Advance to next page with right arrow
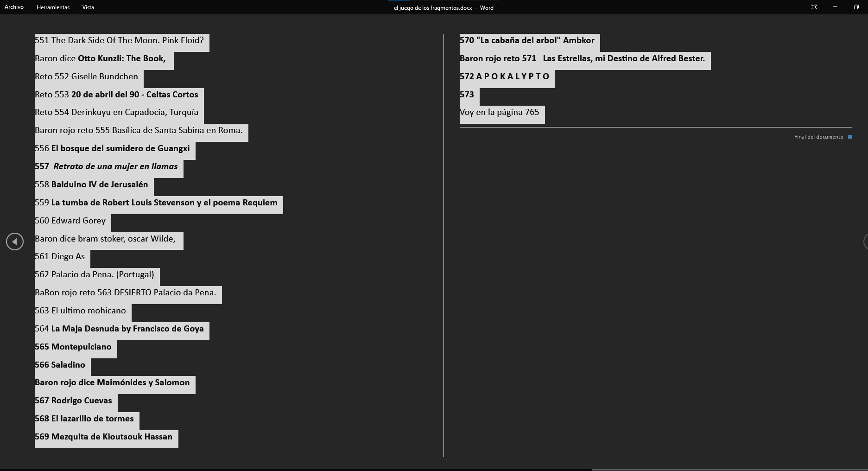The width and height of the screenshot is (868, 471). pos(865,242)
